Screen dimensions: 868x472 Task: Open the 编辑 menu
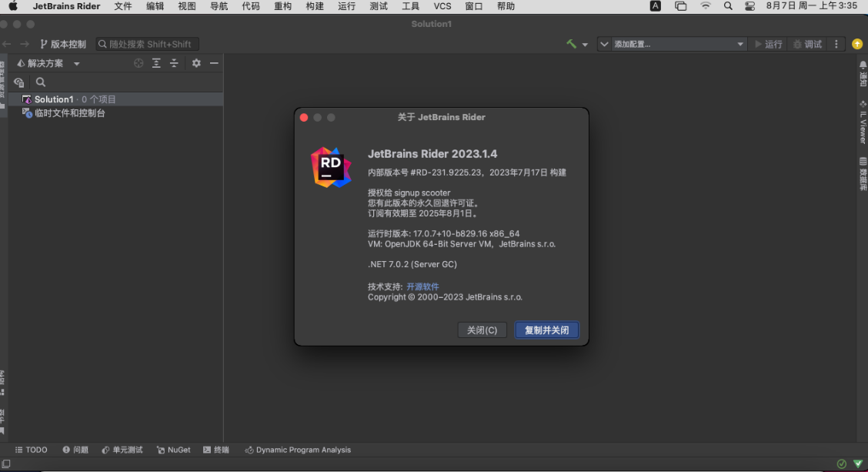pos(155,6)
